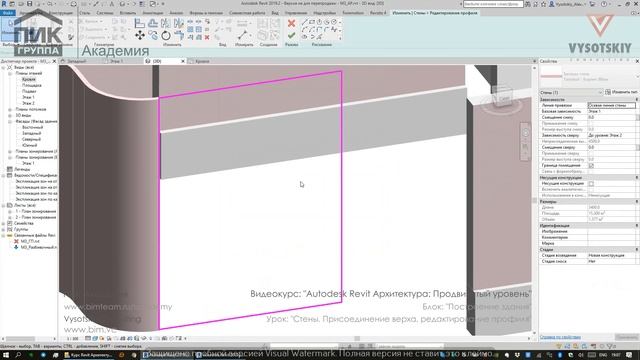Select the Copy tool in the Modify panel

(153, 36)
